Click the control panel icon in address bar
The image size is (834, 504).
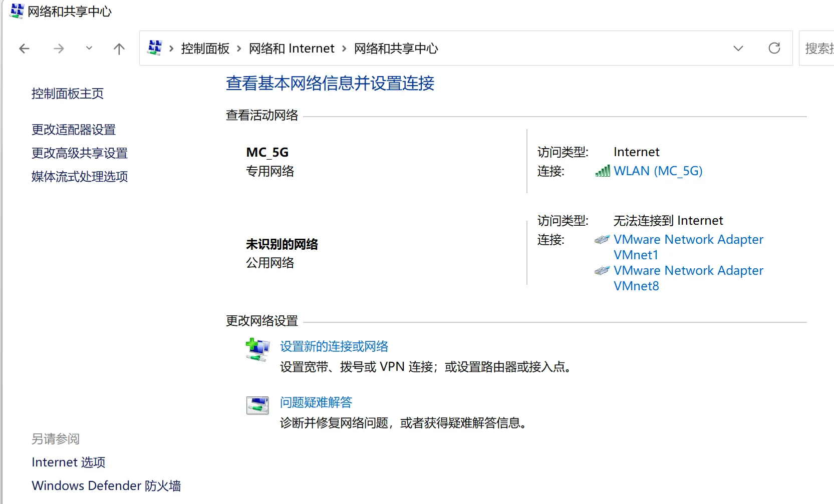click(155, 48)
